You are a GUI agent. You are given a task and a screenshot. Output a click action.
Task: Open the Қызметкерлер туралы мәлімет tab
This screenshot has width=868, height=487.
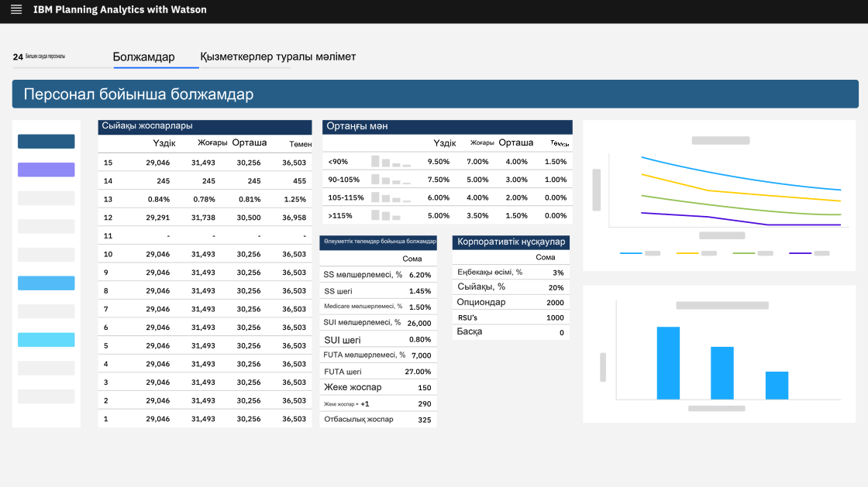[278, 57]
